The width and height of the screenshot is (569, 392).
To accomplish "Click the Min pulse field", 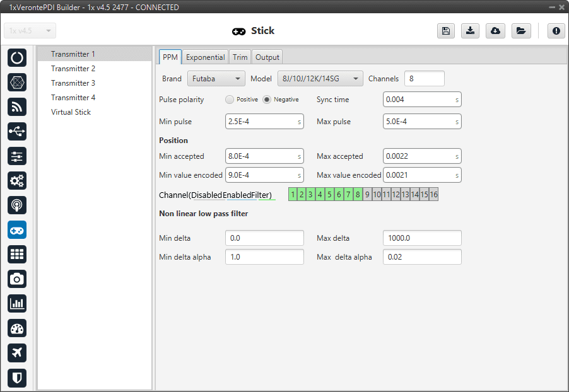I will pyautogui.click(x=264, y=122).
